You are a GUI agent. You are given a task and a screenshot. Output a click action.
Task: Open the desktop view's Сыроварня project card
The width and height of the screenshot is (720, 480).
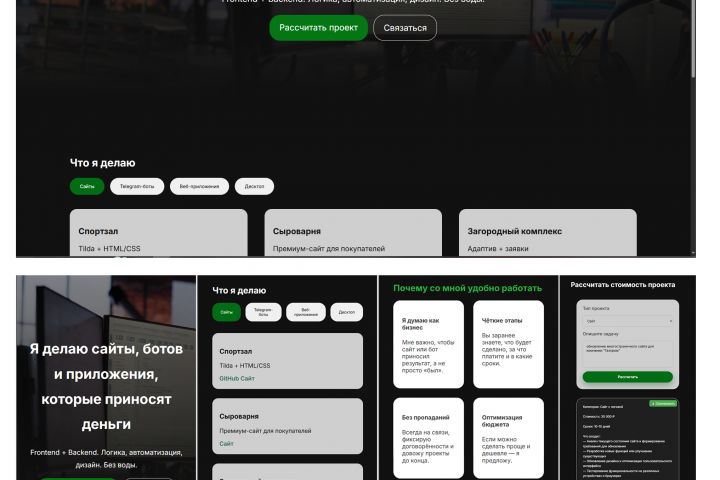tap(353, 233)
